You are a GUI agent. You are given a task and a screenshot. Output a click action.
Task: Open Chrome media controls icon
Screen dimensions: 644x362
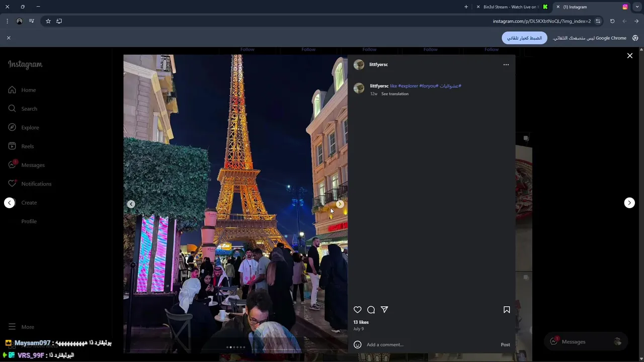coord(32,21)
